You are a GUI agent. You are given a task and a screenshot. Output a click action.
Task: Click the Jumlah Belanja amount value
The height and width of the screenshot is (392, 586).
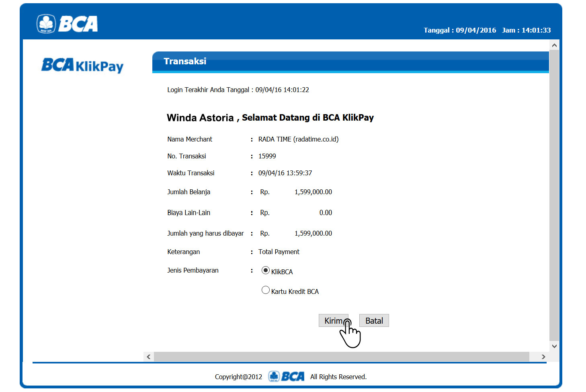(x=313, y=192)
